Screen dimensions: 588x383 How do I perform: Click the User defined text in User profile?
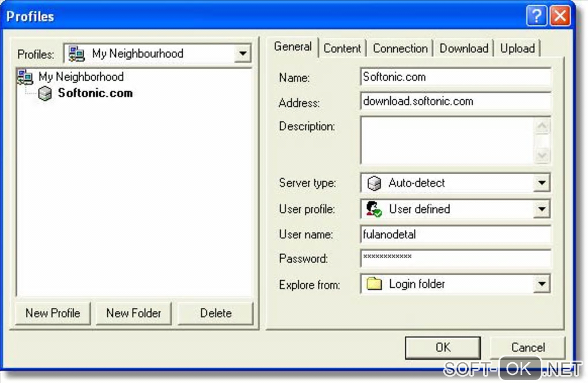419,209
